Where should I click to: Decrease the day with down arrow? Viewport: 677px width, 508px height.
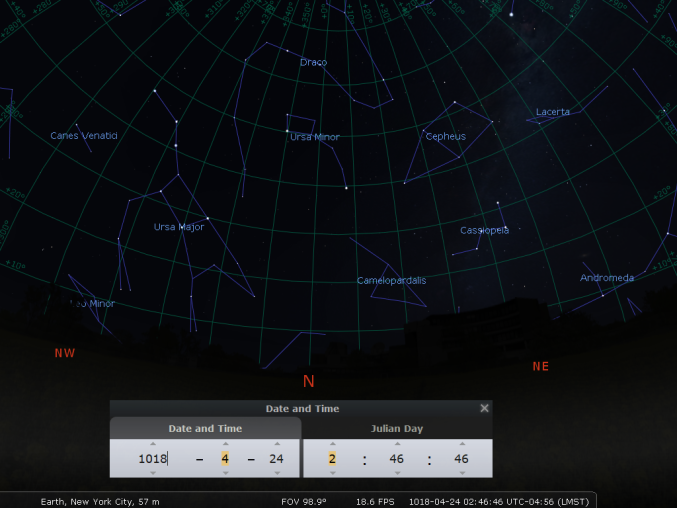click(277, 473)
